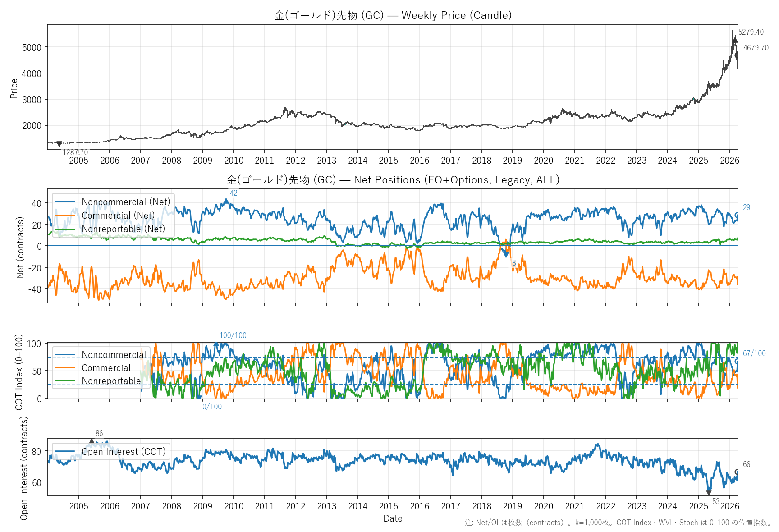
Task: Click the Open Interest (COT) legend label
Action: coord(123,452)
